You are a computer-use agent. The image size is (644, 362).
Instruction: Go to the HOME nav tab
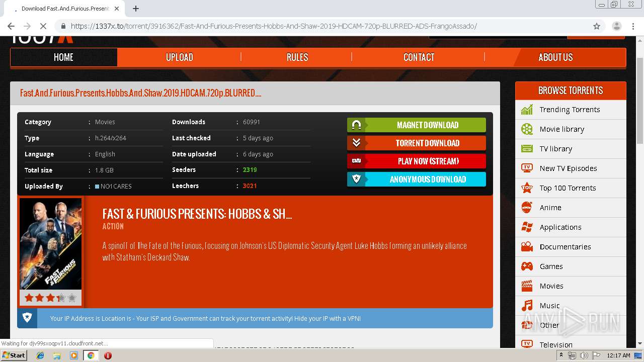click(x=63, y=57)
